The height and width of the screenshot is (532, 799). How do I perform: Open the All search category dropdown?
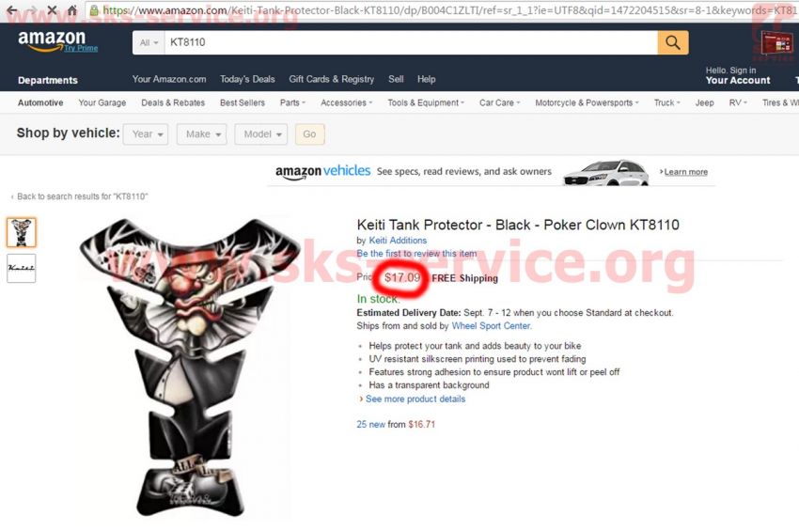click(x=149, y=42)
